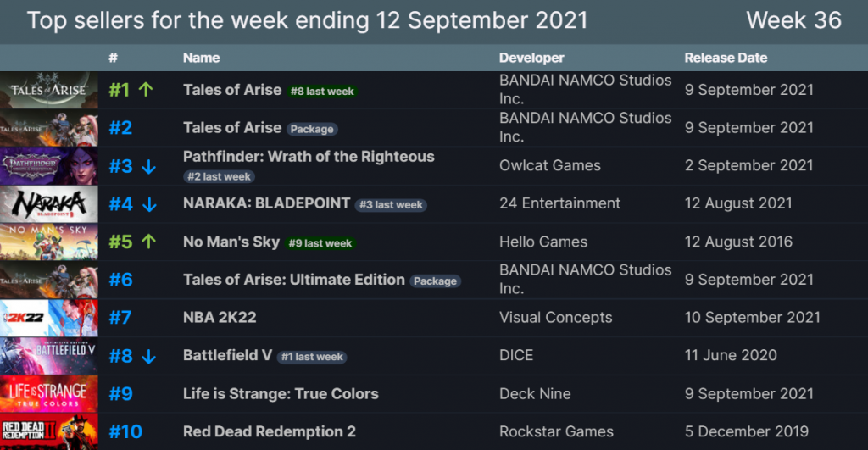This screenshot has height=450, width=868.
Task: Click the '#8 last week' badge
Action: pos(322,92)
